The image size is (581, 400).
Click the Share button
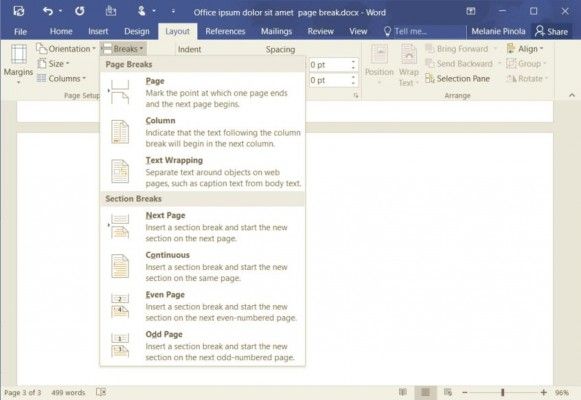coord(551,31)
